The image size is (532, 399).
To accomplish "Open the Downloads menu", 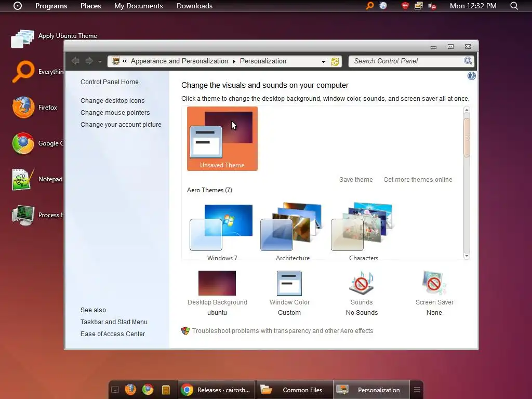I will [x=194, y=6].
